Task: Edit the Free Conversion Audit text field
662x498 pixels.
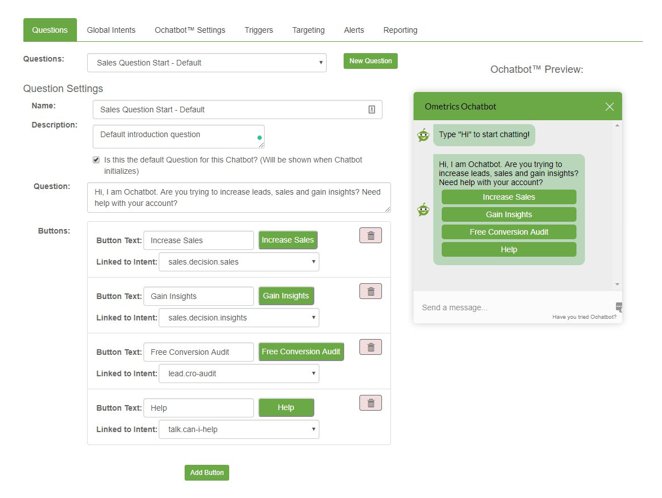Action: pyautogui.click(x=198, y=352)
